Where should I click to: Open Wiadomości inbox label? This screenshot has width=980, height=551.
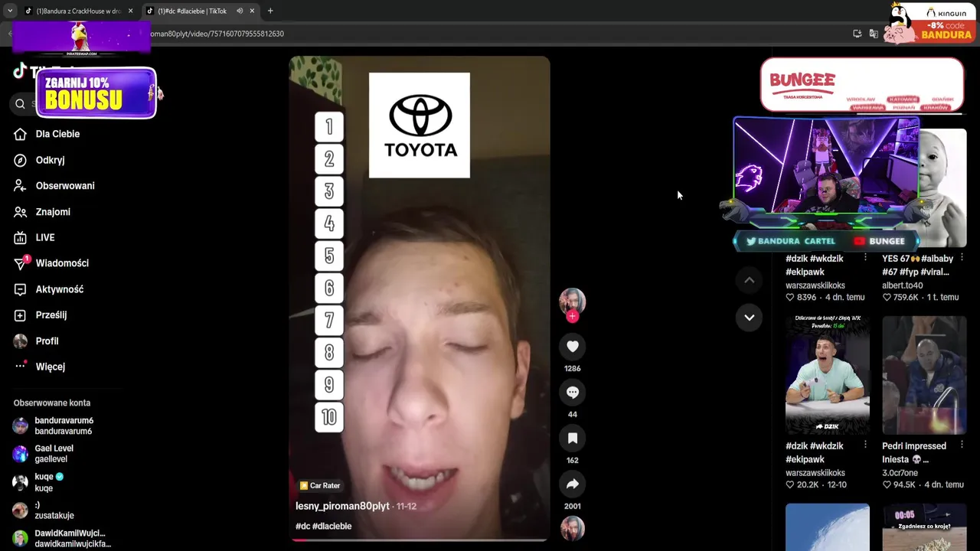(x=62, y=263)
